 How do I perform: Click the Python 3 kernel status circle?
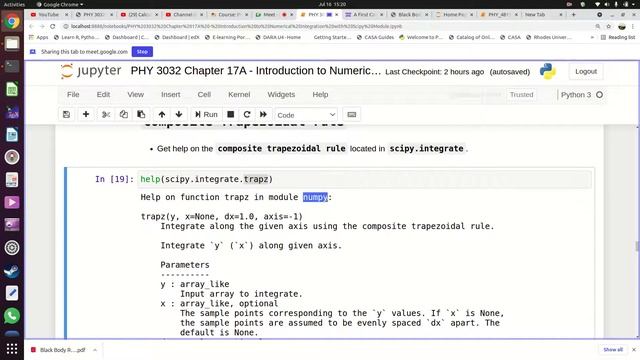point(599,95)
